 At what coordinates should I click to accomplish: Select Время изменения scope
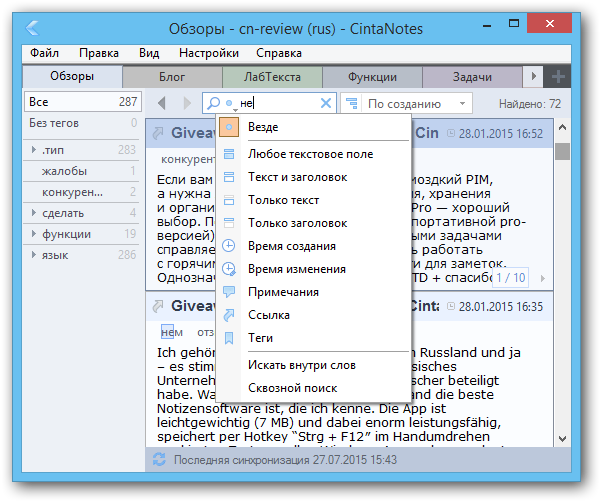click(x=314, y=269)
